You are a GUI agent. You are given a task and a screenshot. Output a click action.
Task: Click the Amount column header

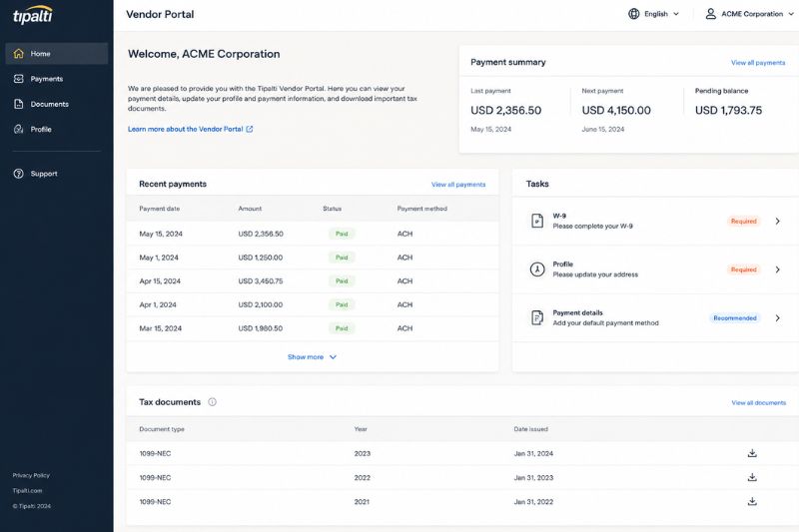pos(250,209)
